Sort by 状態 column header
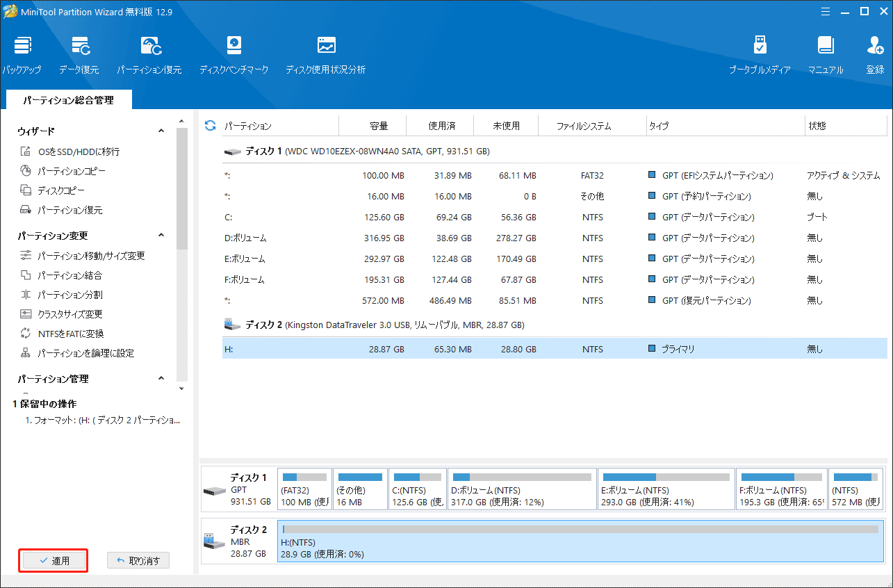Image resolution: width=893 pixels, height=588 pixels. (846, 126)
